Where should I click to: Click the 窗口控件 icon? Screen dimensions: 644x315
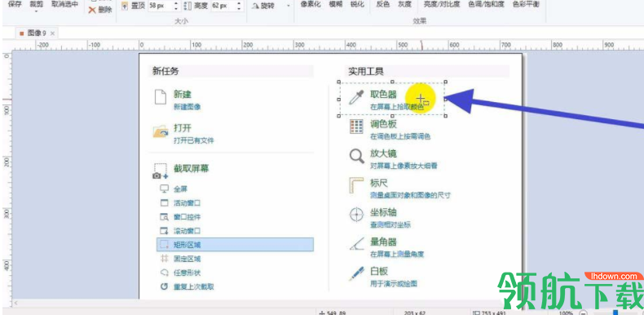click(x=165, y=217)
